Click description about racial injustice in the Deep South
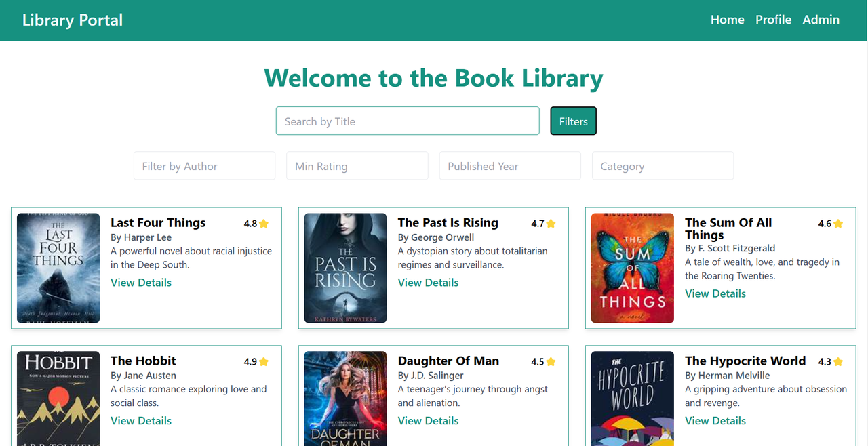Screen dimensions: 868x446 [x=191, y=258]
